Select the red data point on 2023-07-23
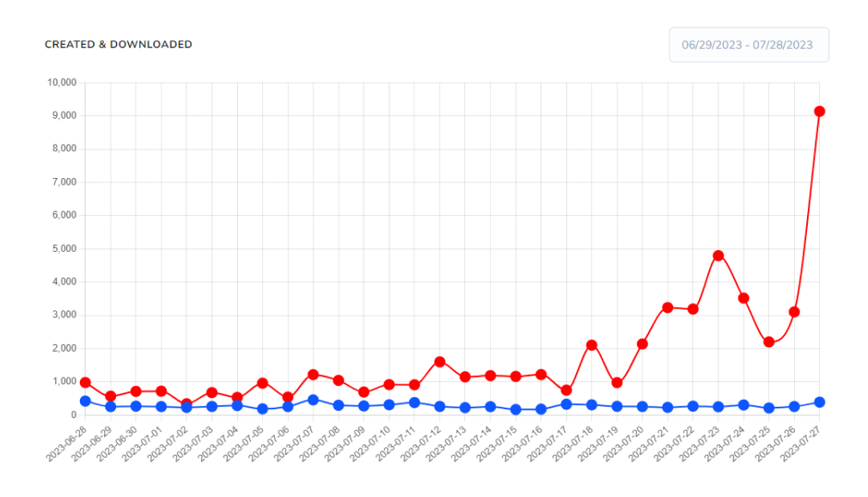The image size is (868, 497). click(718, 255)
